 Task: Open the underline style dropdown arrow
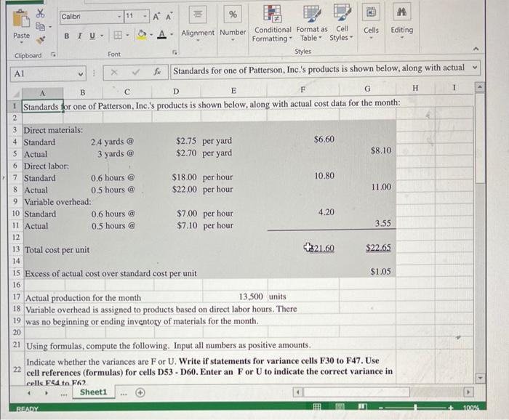(102, 36)
